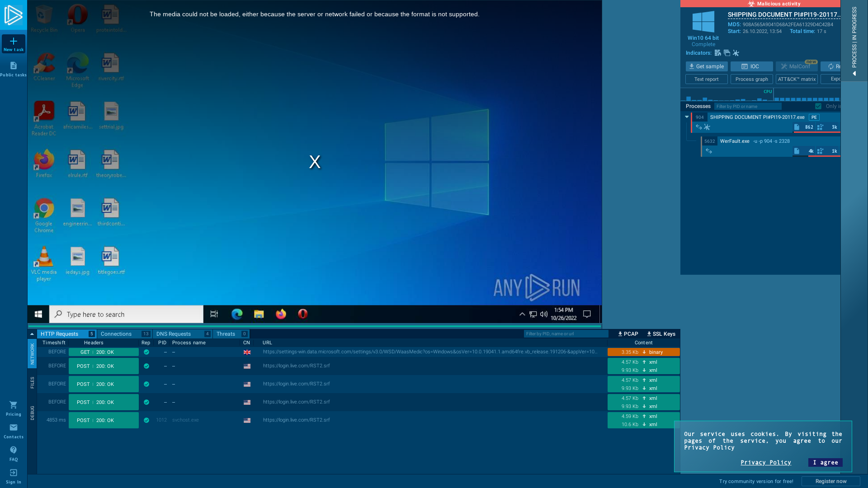
Task: Open the FAQ section
Action: [13, 450]
